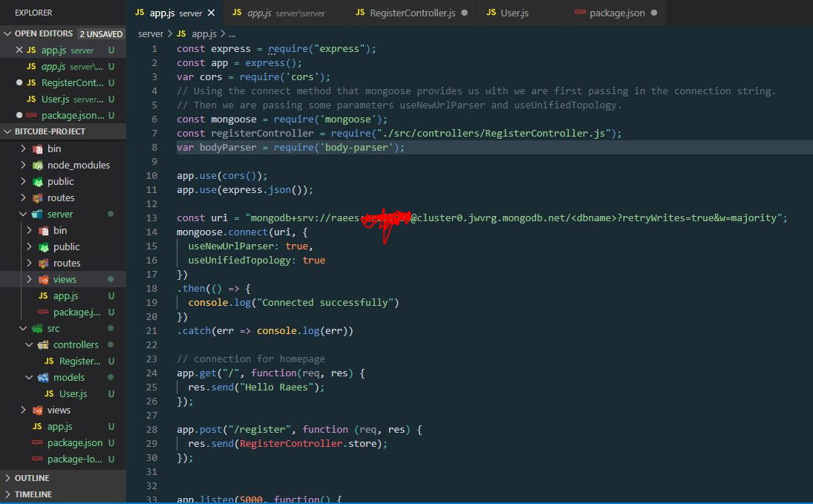Click the node_modules folder icon
This screenshot has width=813, height=504.
click(37, 166)
